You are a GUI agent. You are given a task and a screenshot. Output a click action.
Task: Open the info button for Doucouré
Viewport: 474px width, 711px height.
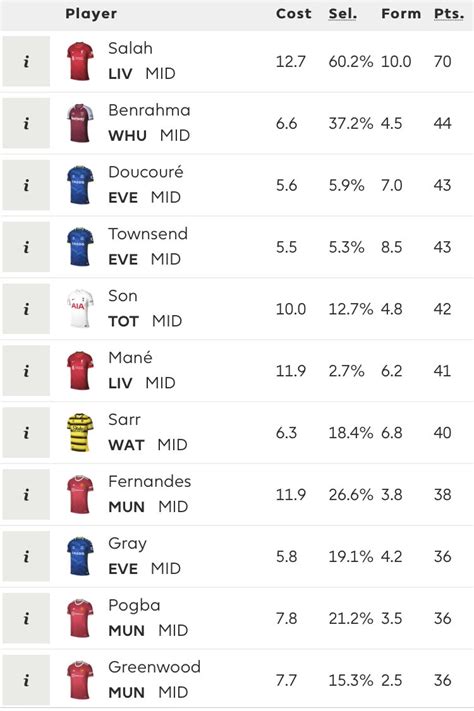[x=26, y=185]
